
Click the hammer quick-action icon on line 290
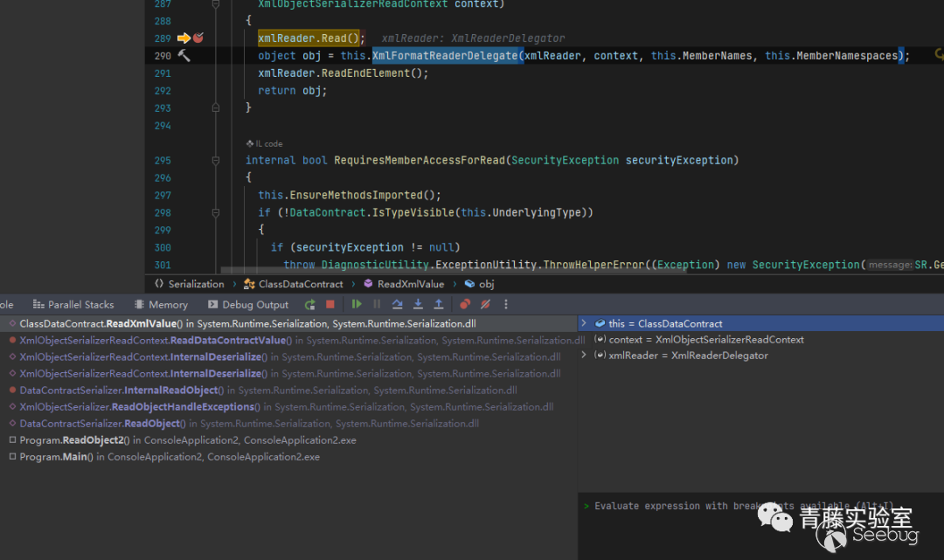click(x=184, y=56)
